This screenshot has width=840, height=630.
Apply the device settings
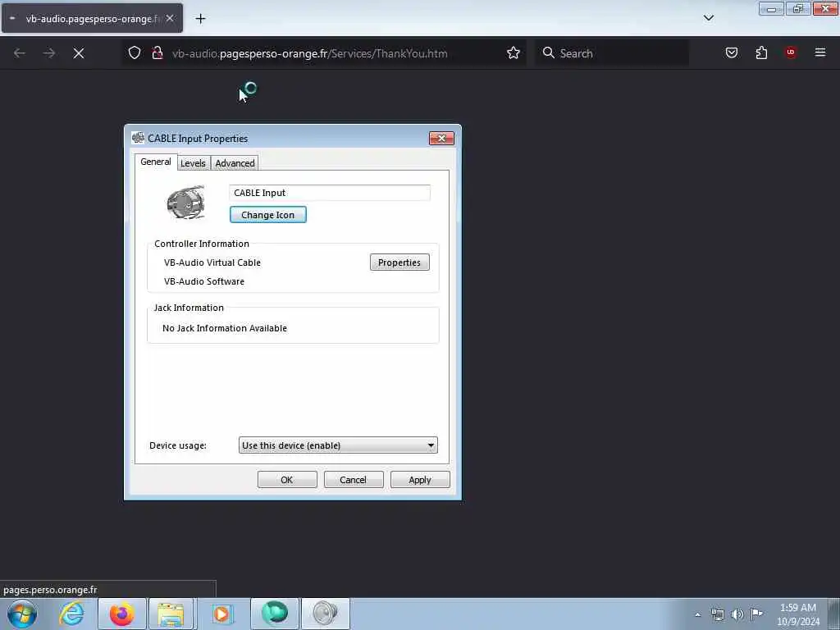click(420, 480)
